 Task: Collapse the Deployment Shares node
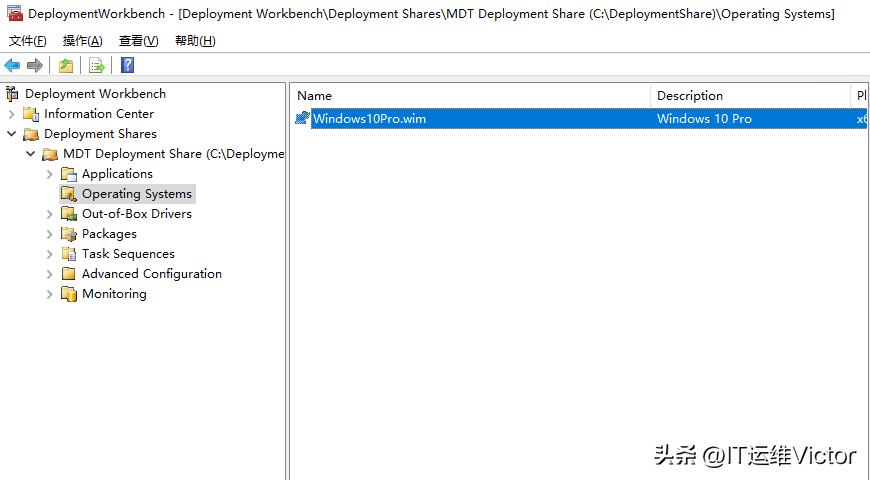[x=12, y=134]
